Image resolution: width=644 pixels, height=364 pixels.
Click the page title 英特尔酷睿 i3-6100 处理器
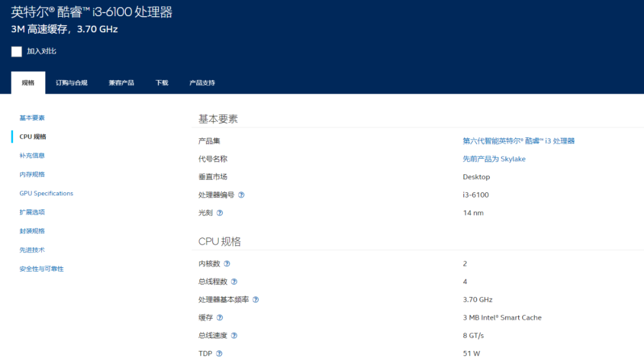click(92, 12)
